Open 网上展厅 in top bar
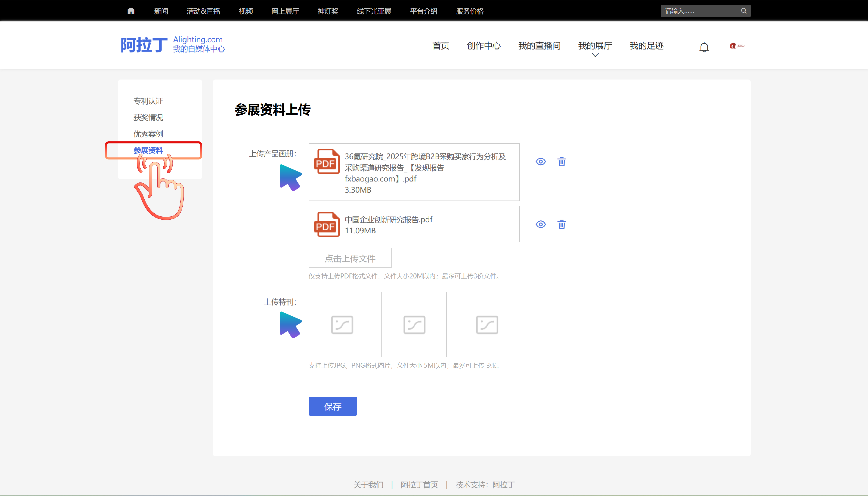This screenshot has height=496, width=868. click(285, 11)
